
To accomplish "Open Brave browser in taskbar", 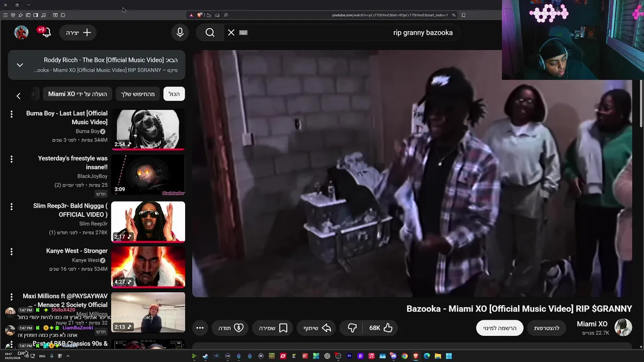I will coord(416,356).
